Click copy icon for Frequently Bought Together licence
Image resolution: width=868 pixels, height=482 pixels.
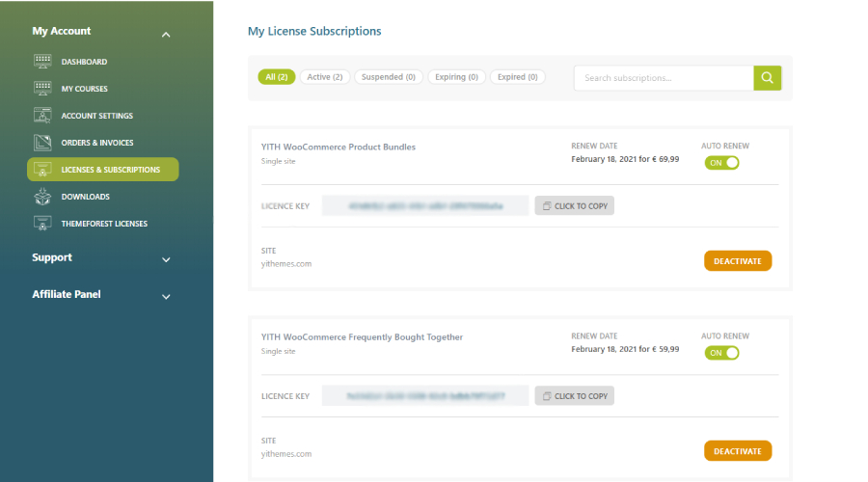pyautogui.click(x=547, y=396)
